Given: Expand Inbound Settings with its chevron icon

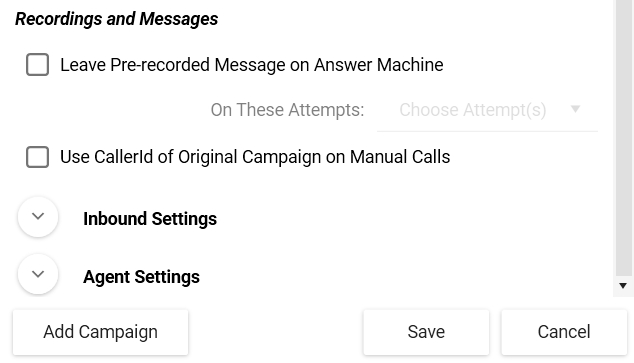Looking at the screenshot, I should [38, 217].
